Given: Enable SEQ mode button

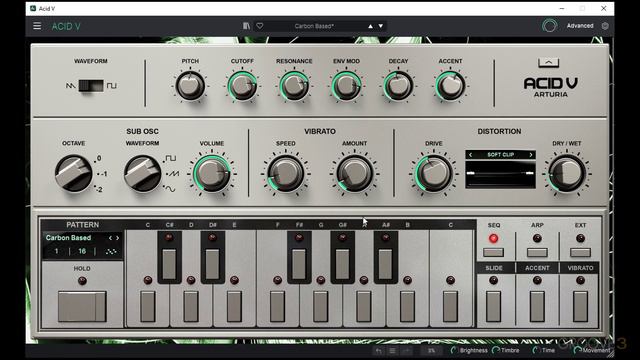Looking at the screenshot, I should coord(493,252).
